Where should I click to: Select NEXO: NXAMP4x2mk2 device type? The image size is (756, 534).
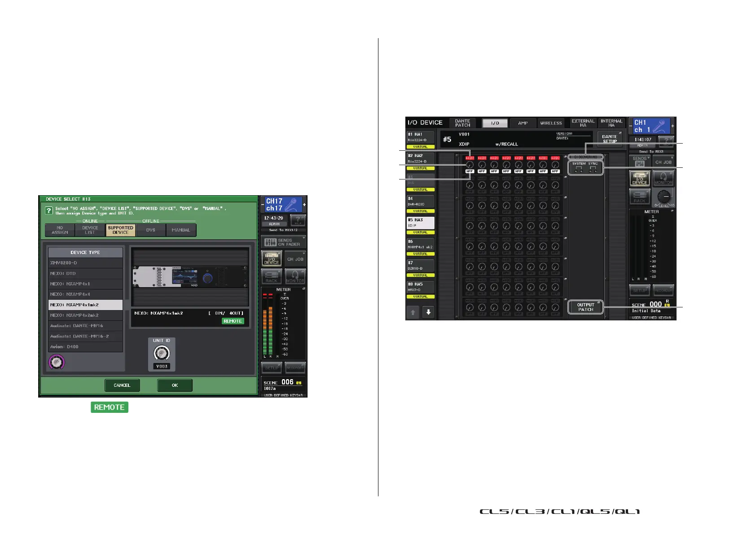click(85, 315)
